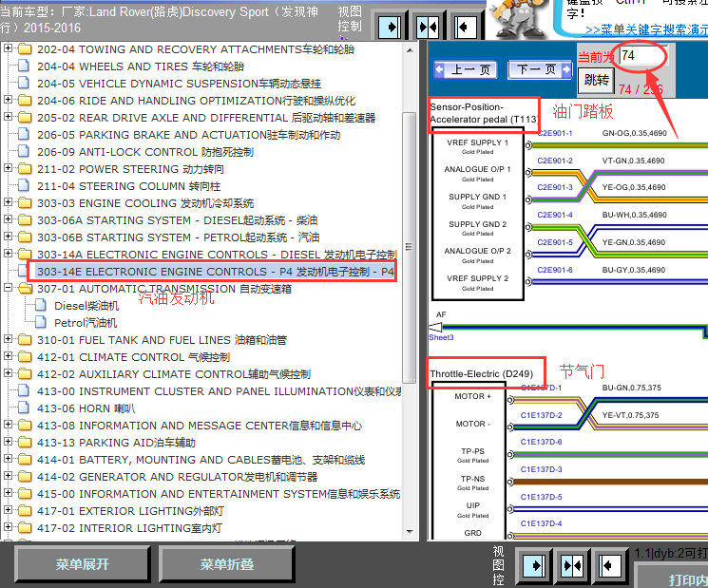Open 412-02 Auxiliary Climate Control entry
The image size is (708, 588).
tap(174, 374)
